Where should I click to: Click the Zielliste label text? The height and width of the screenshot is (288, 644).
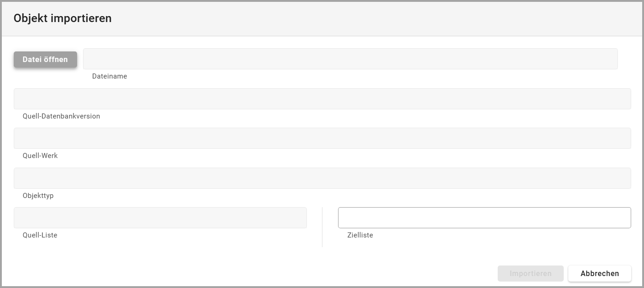[x=360, y=235]
